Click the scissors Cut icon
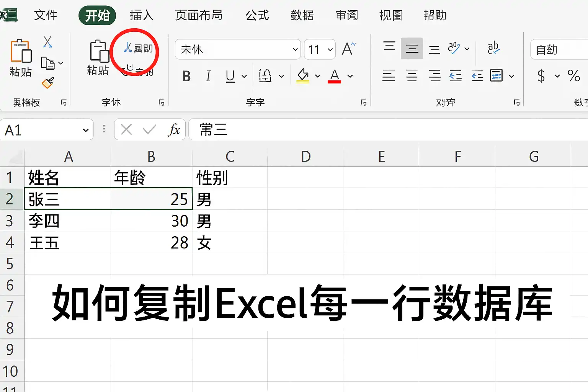The image size is (588, 392). tap(48, 42)
